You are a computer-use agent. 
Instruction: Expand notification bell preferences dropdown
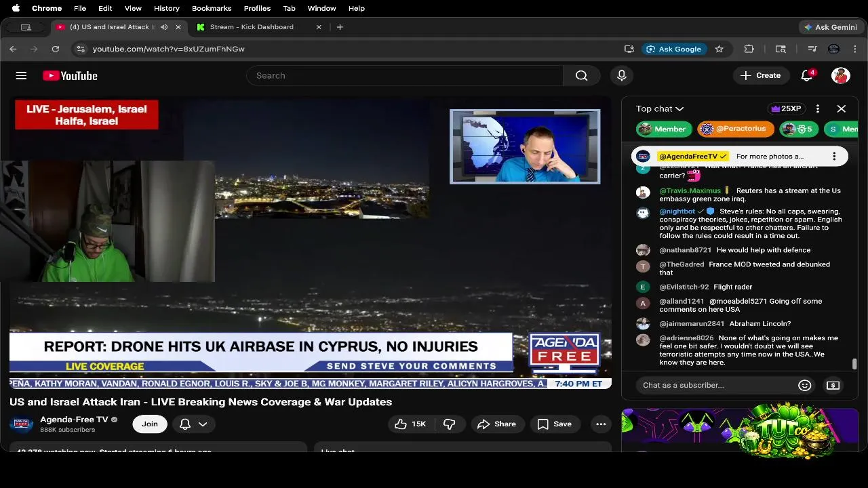point(203,424)
